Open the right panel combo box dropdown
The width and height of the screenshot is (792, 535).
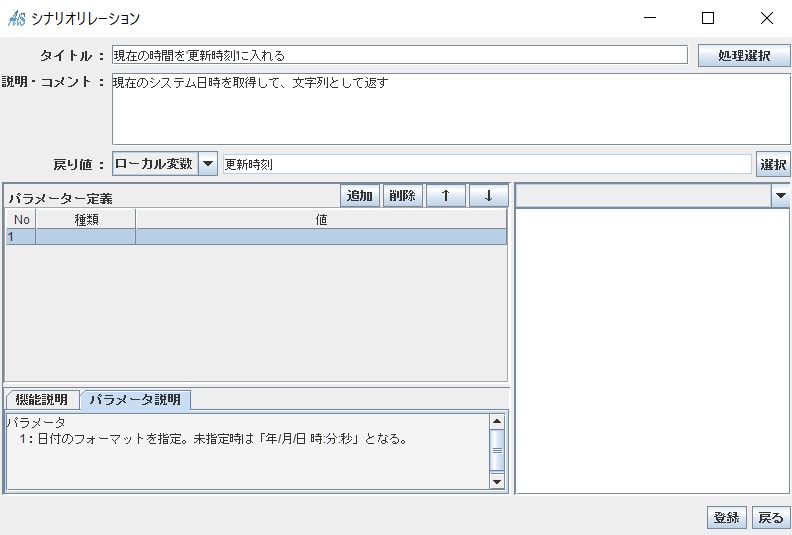(780, 197)
